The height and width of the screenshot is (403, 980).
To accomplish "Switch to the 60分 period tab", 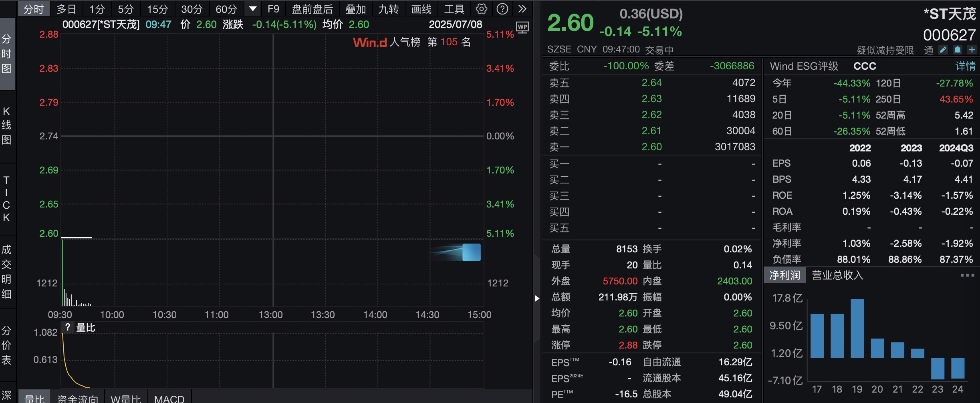I will click(x=226, y=9).
